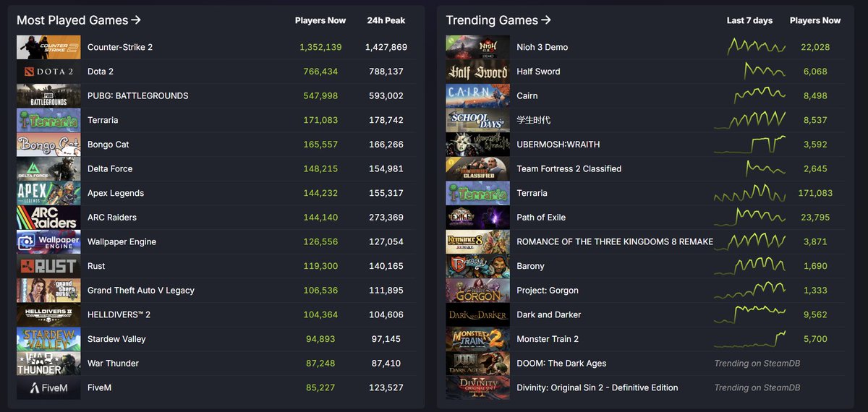
Task: Click the Dota 2 logo thumbnail
Action: tap(48, 72)
